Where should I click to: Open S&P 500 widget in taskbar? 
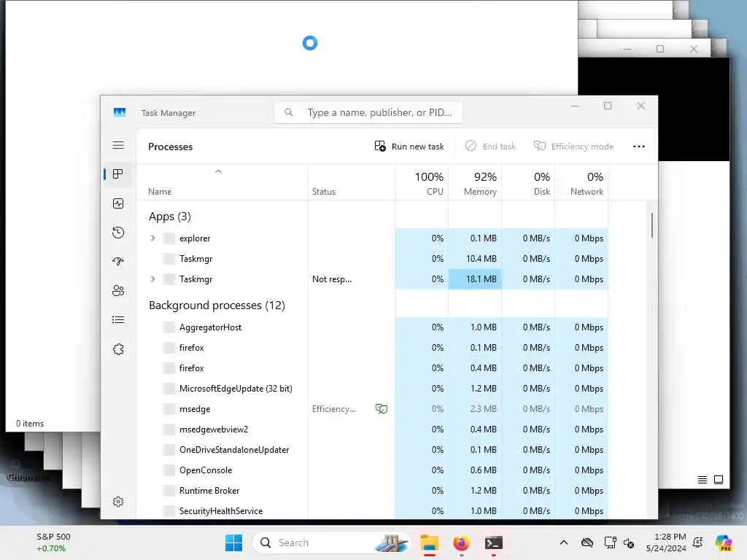point(53,542)
